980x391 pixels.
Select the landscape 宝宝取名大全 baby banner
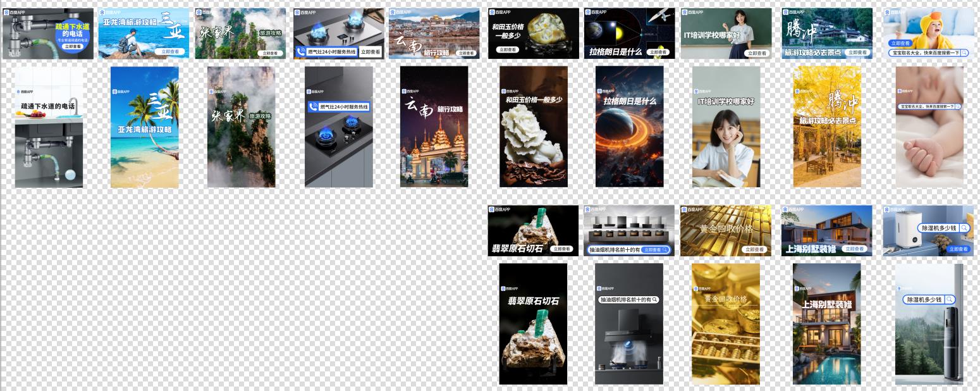tap(928, 34)
